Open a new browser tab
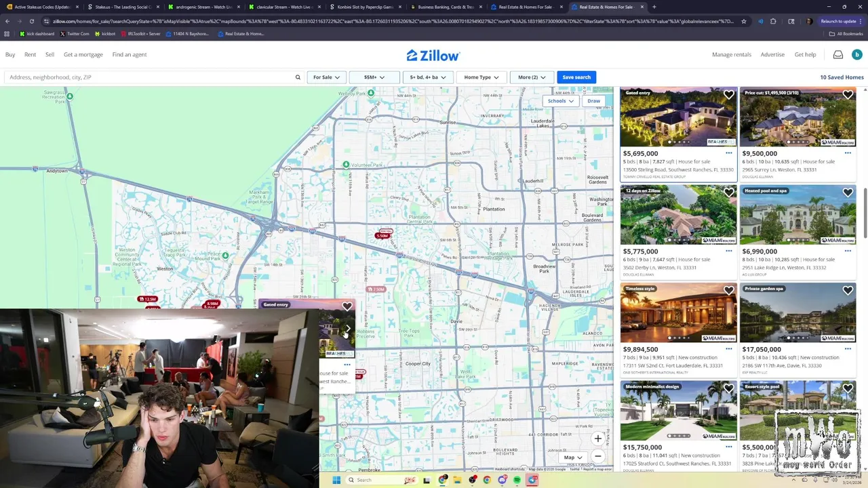 click(x=654, y=7)
